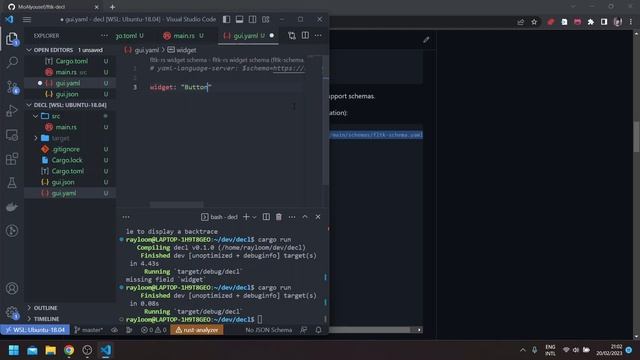The height and width of the screenshot is (360, 640).
Task: Toggle the bottom panel visibility
Action: (240, 19)
